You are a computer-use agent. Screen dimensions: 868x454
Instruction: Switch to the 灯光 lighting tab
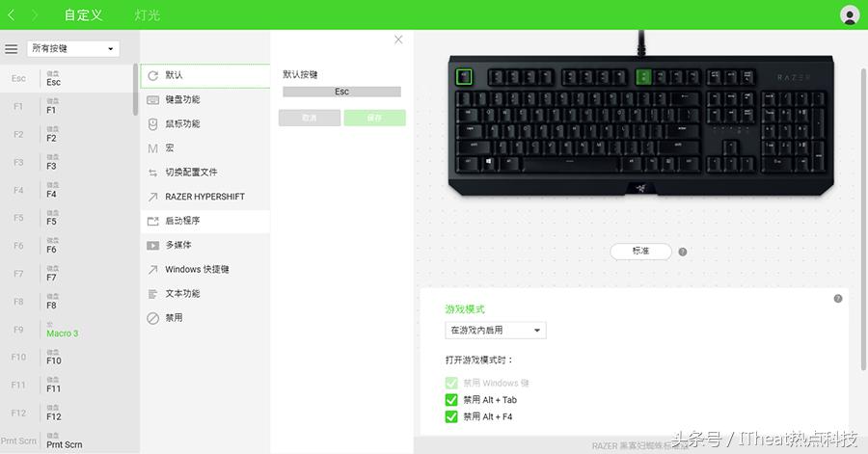click(x=148, y=14)
